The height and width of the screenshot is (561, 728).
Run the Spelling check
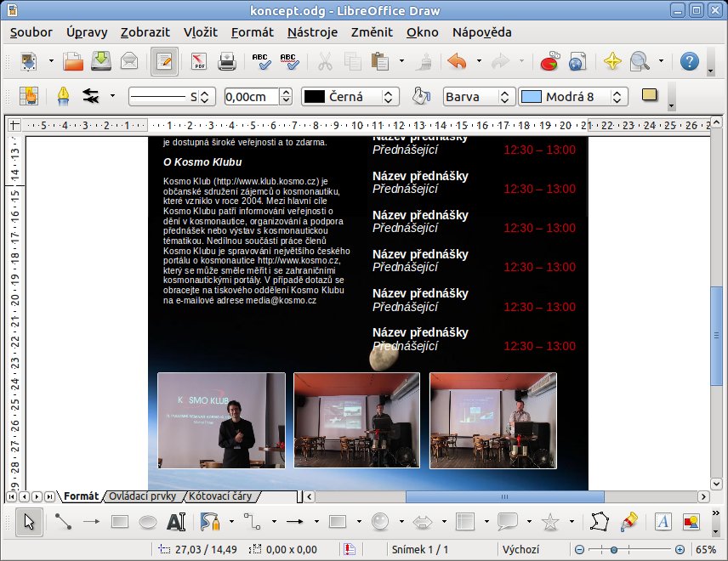click(261, 61)
